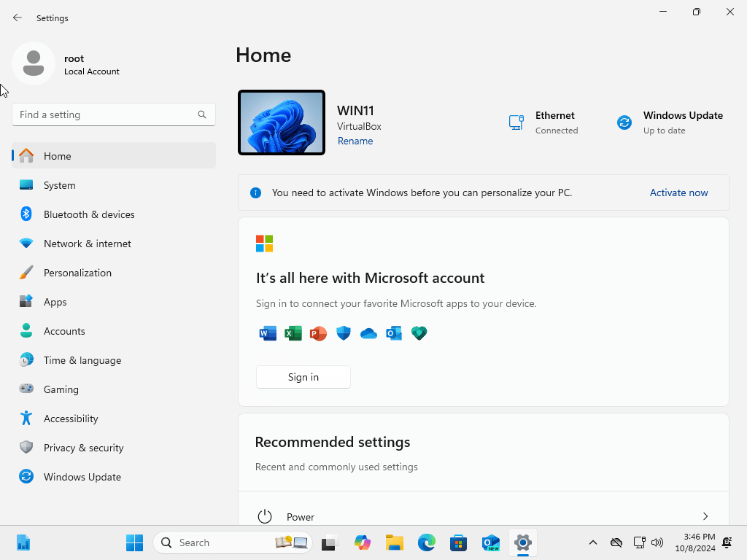This screenshot has width=747, height=560.
Task: Click the OneDrive tray icon
Action: point(616,542)
